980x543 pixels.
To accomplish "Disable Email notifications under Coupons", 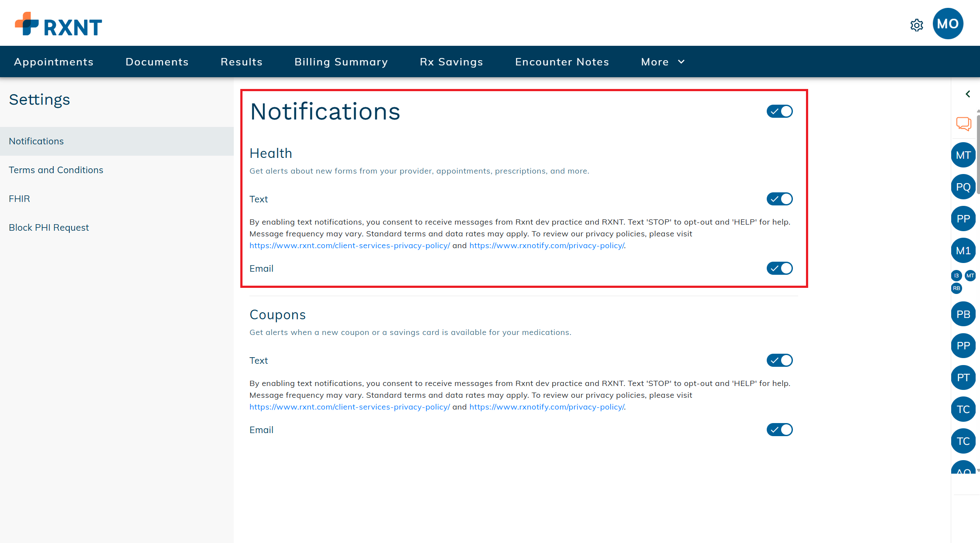I will click(x=779, y=430).
